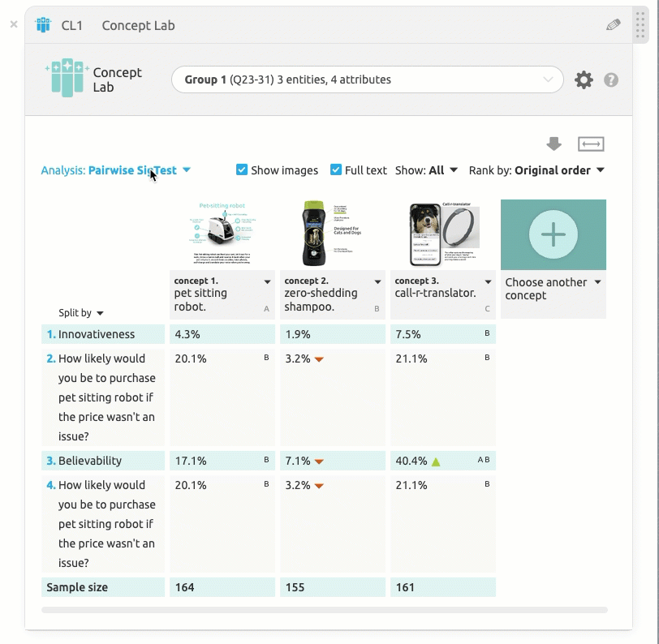Viewport: 659px width, 644px height.
Task: Open the Show All filter dropdown
Action: coord(426,170)
